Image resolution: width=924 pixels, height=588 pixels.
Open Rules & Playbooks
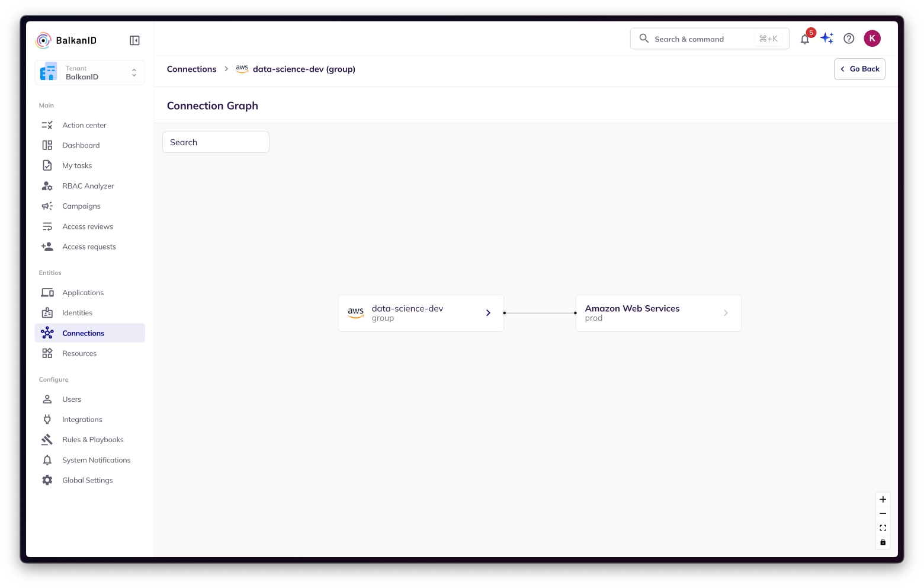92,440
